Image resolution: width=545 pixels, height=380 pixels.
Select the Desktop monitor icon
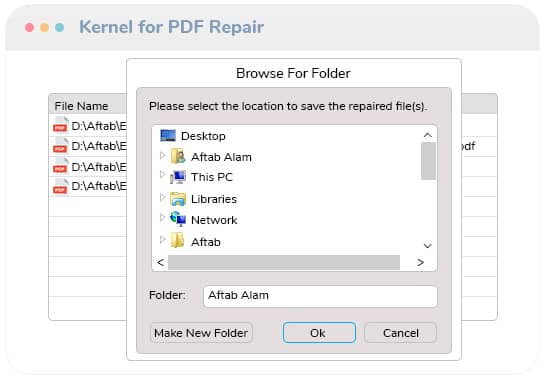168,136
